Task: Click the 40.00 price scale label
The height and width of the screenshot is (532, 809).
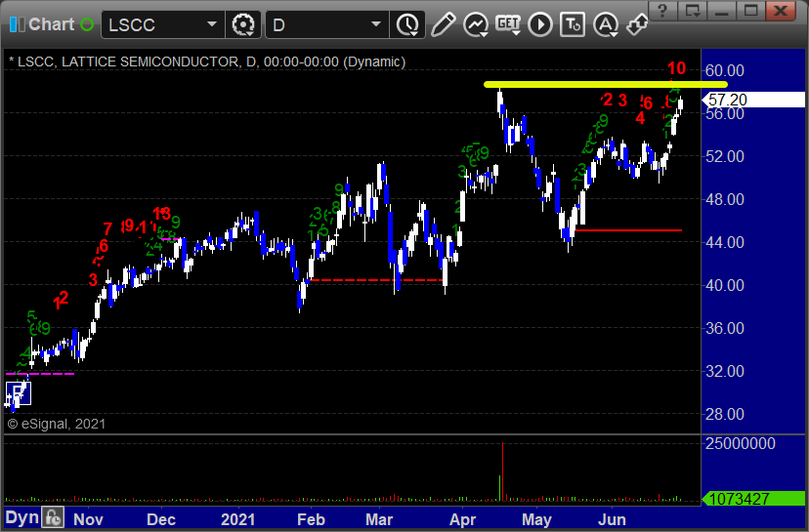Action: tap(725, 285)
